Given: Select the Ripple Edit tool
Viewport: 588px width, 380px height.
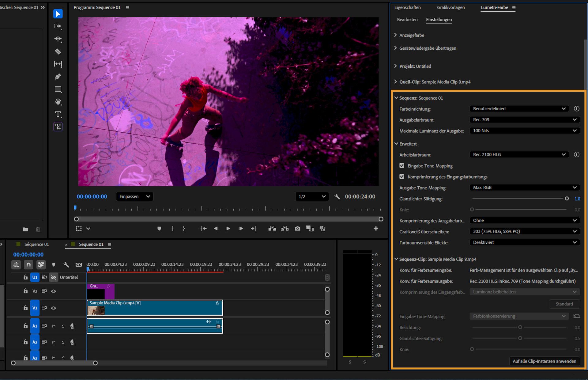Looking at the screenshot, I should click(x=58, y=39).
